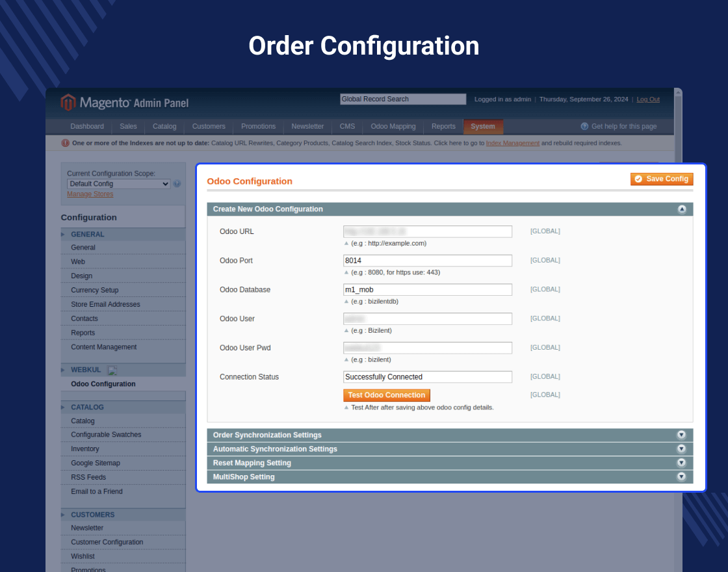Open the Odoo Mapping menu

[393, 126]
